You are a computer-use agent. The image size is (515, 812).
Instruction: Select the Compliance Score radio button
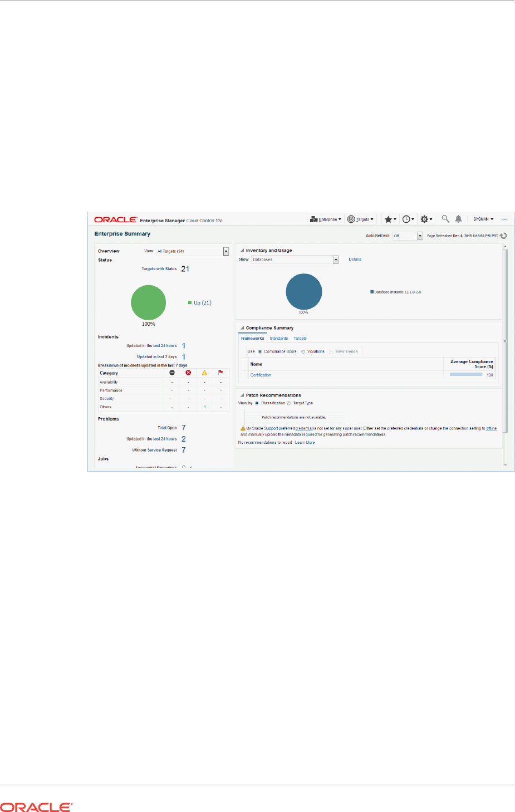point(260,352)
